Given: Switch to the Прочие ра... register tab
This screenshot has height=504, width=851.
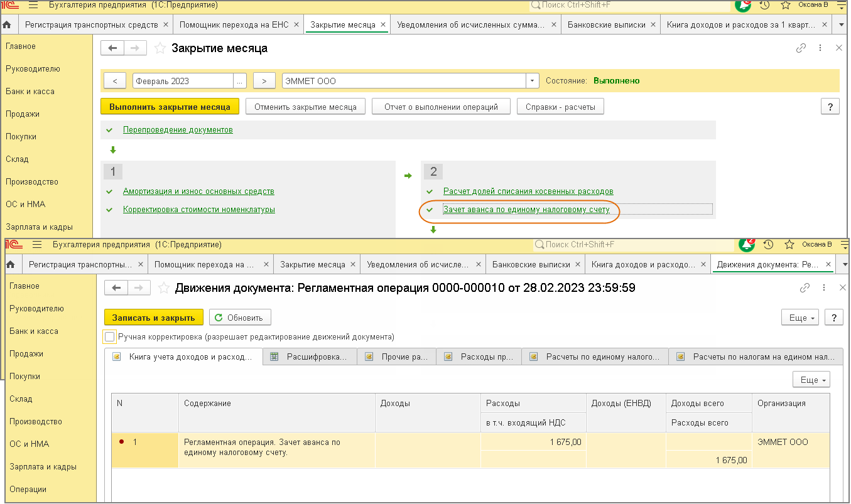Looking at the screenshot, I should [397, 357].
